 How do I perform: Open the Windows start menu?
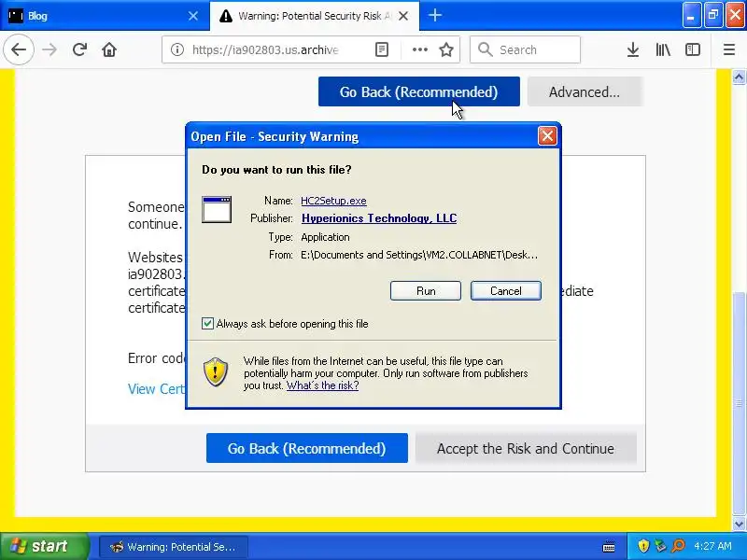point(45,546)
